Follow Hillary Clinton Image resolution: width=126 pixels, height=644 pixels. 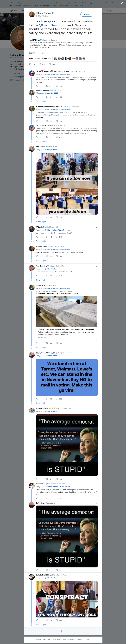coord(87,14)
